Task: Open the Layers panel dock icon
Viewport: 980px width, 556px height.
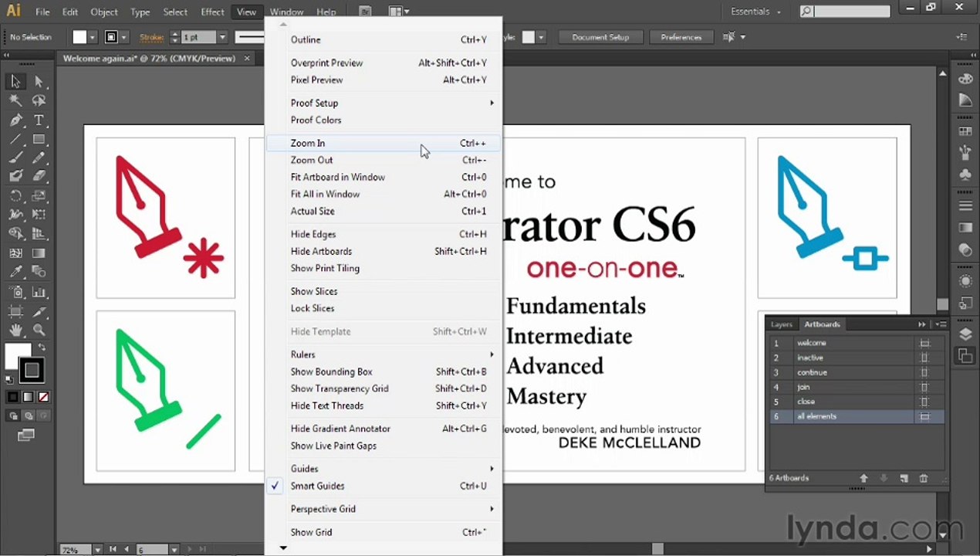Action: coord(965,334)
